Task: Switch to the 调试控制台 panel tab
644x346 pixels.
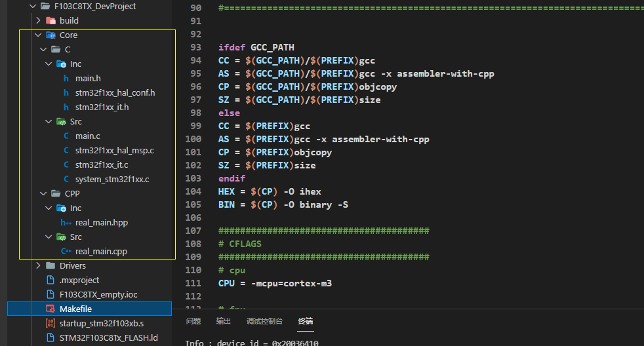Action: [264, 321]
